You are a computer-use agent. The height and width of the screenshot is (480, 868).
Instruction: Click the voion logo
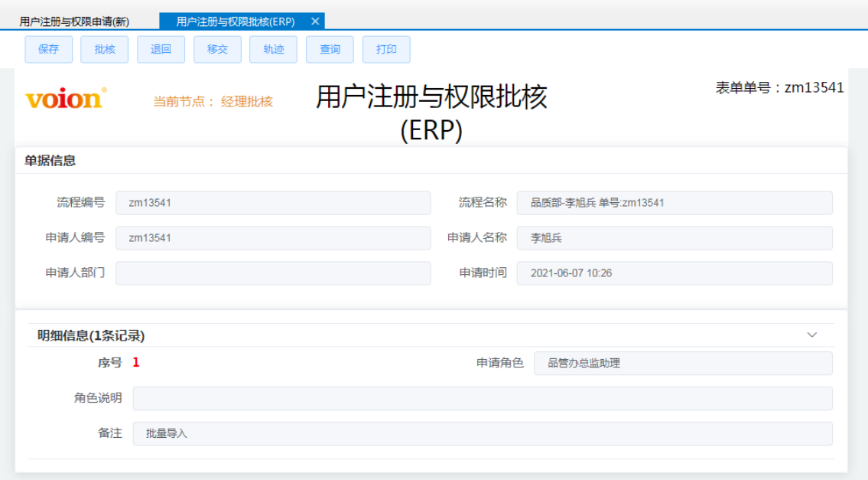pos(66,98)
